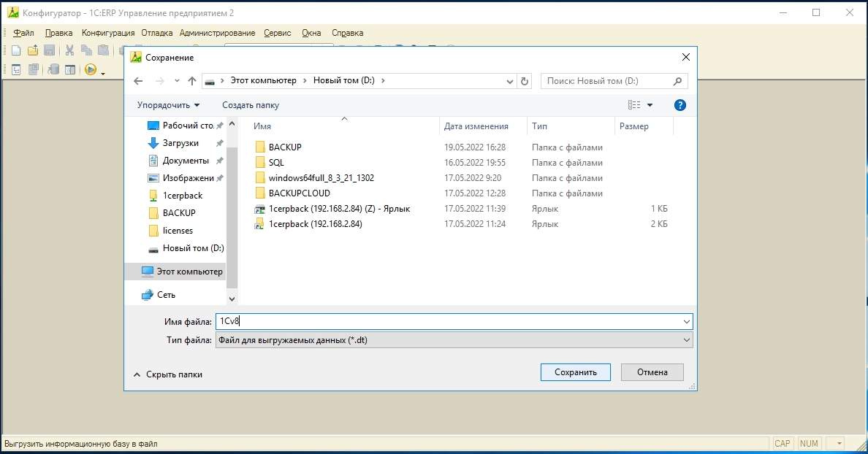868x454 pixels.
Task: Click Создать папку to make a folder
Action: 250,105
